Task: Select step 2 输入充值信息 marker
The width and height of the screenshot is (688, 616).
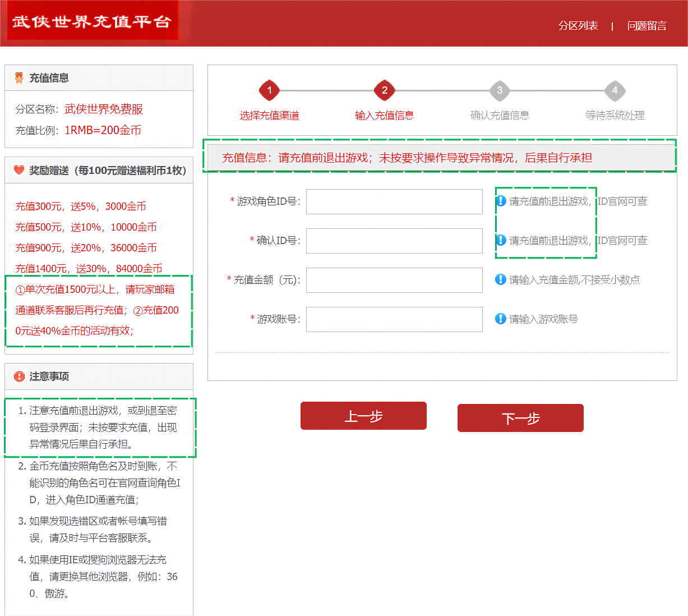Action: click(x=385, y=90)
